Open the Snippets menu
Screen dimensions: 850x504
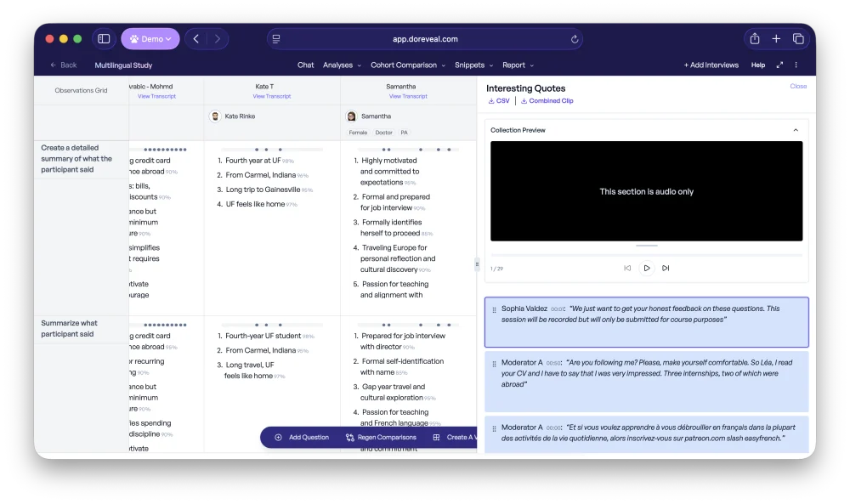(473, 65)
